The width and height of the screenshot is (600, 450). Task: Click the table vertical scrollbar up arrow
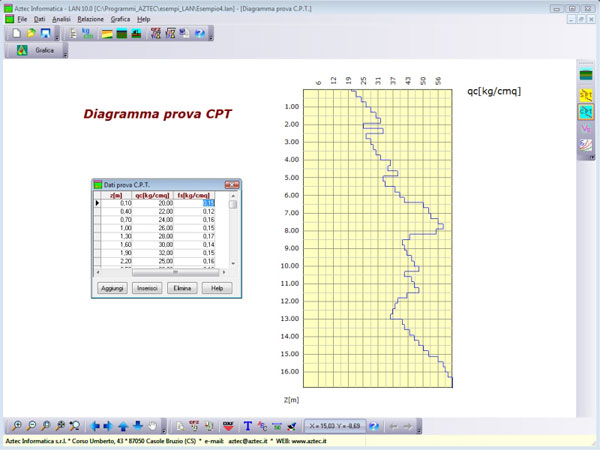tap(233, 196)
